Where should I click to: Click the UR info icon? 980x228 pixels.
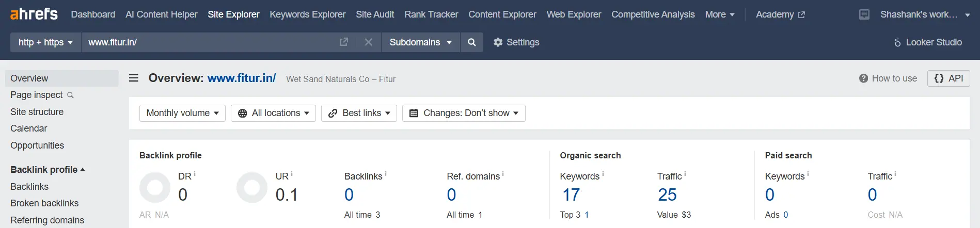[x=292, y=174]
